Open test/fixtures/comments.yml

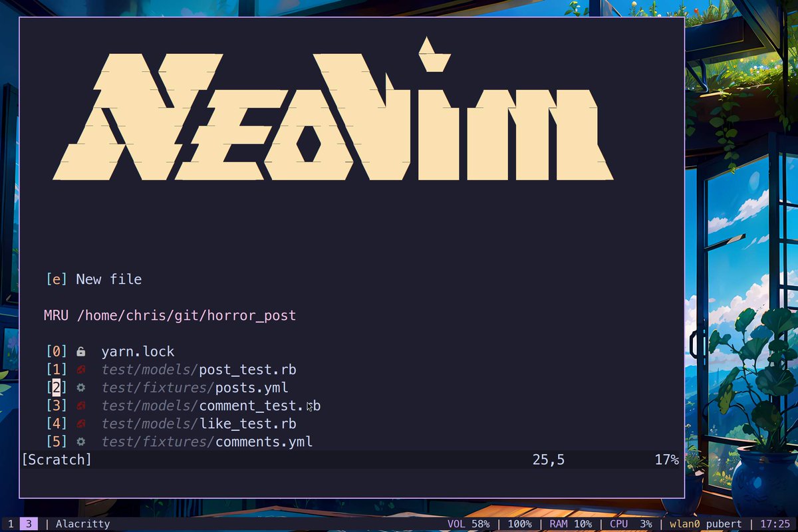tap(207, 442)
